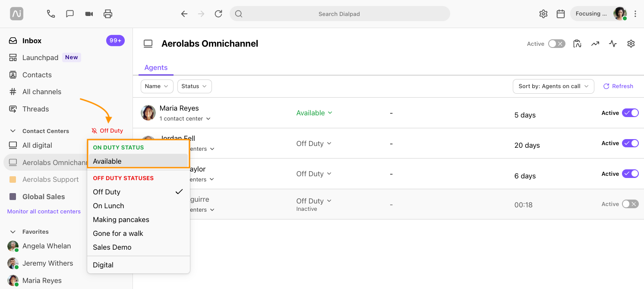The height and width of the screenshot is (289, 644).
Task: Click the 99+ inbox badge
Action: click(115, 41)
